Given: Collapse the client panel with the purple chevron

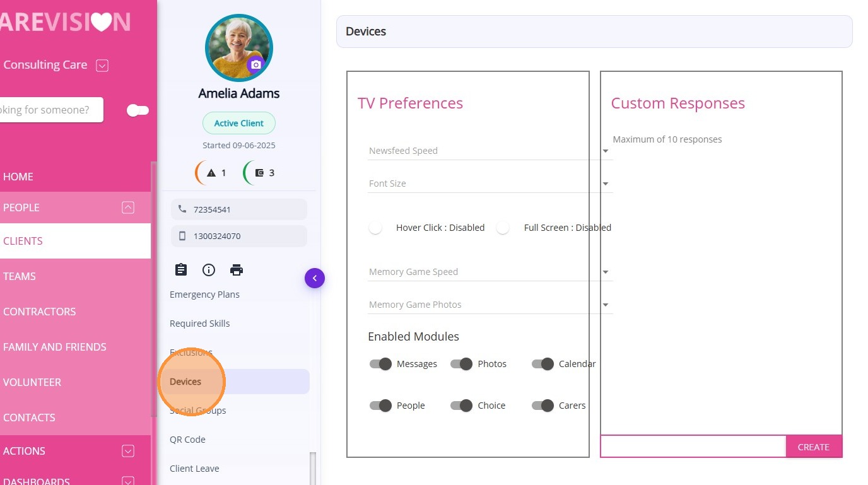Looking at the screenshot, I should 315,278.
